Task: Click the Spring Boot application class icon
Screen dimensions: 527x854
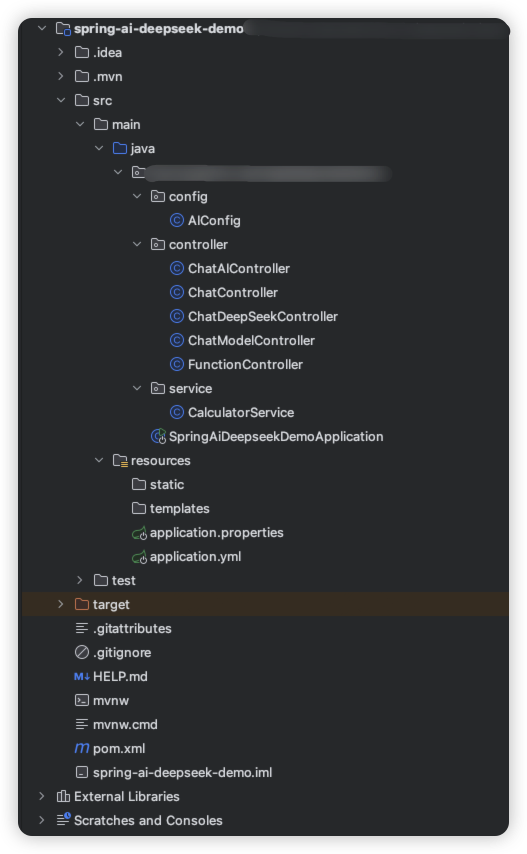Action: [x=158, y=436]
